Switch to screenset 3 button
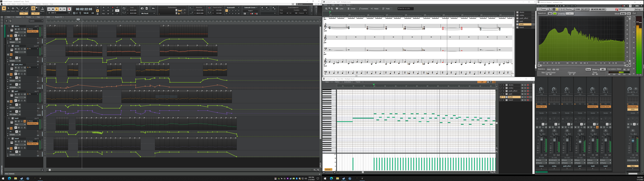 pos(232,11)
